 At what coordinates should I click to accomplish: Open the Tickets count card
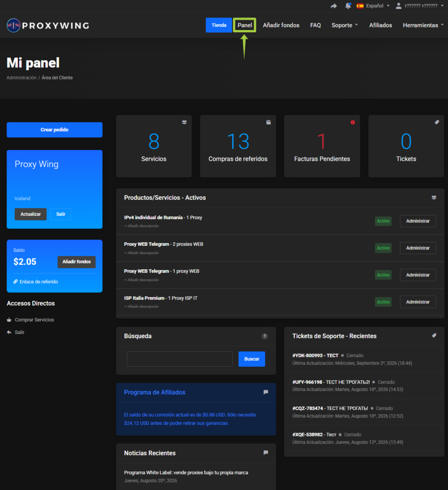(x=406, y=146)
